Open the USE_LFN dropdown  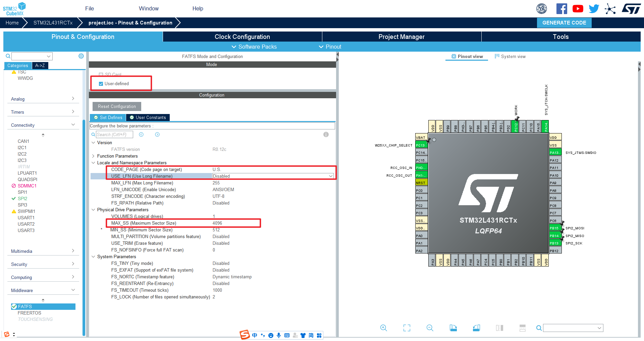[330, 176]
